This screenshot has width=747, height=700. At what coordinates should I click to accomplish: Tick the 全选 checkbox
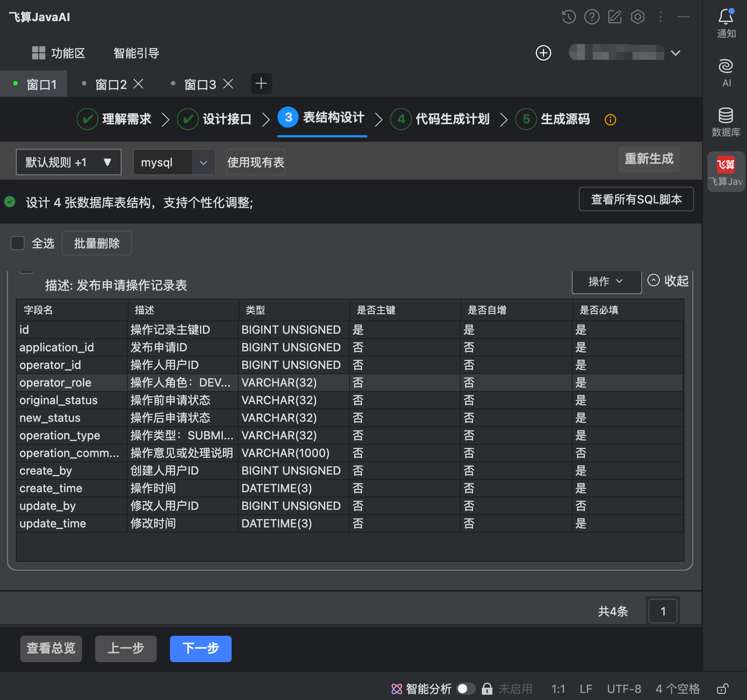point(18,243)
